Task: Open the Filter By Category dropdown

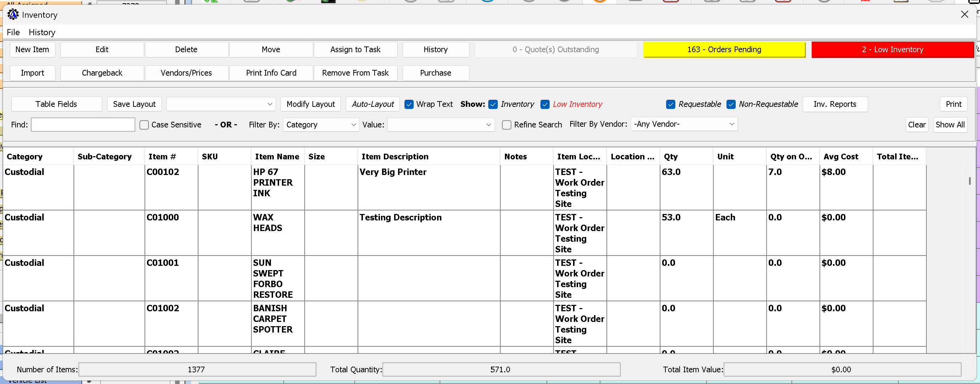Action: tap(321, 125)
